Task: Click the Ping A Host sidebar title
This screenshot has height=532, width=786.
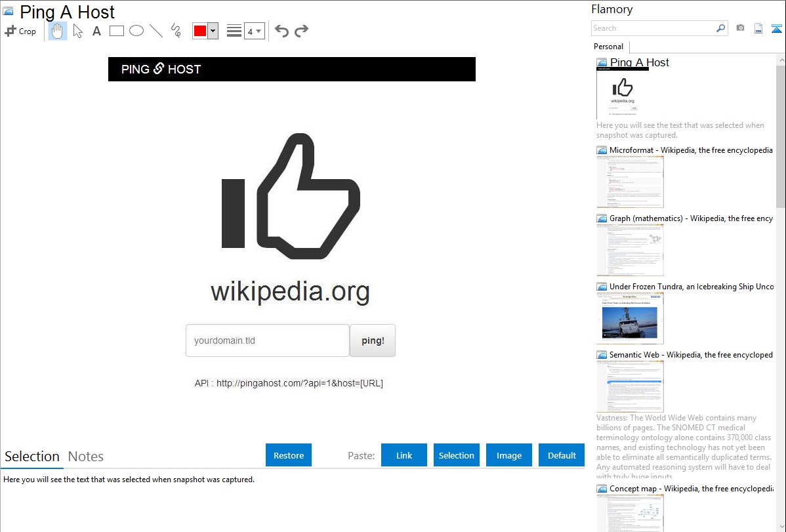Action: (640, 62)
